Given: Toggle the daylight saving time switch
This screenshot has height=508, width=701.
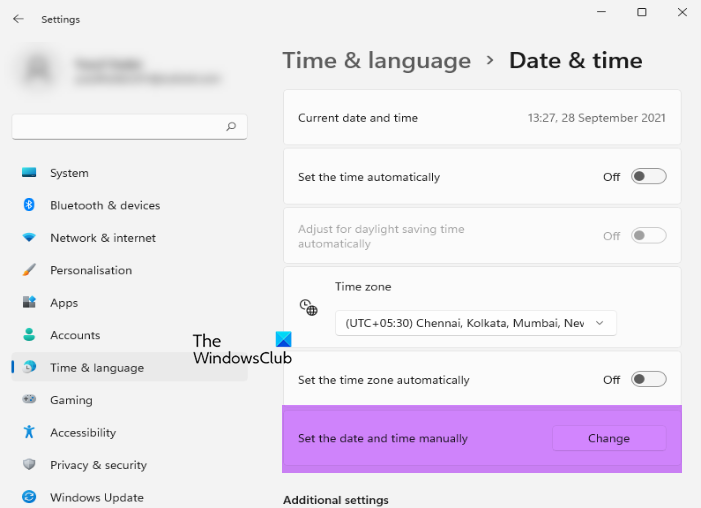Looking at the screenshot, I should (648, 236).
